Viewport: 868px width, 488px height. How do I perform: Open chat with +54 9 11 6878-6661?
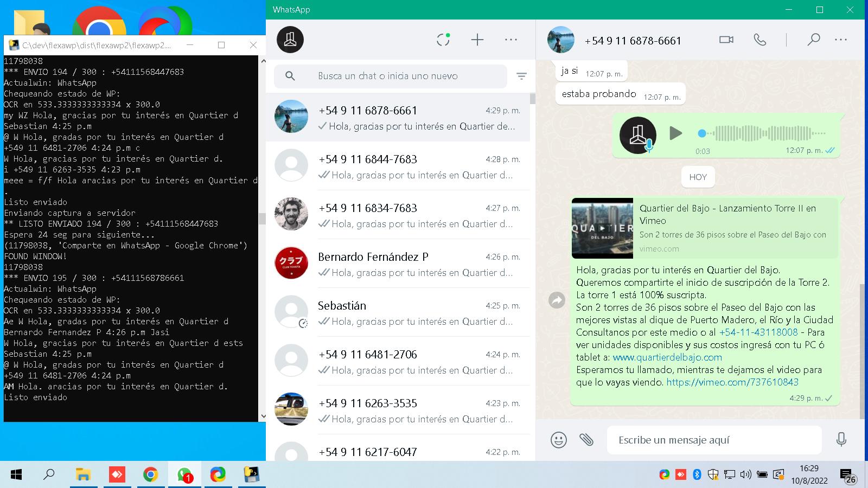tap(398, 117)
